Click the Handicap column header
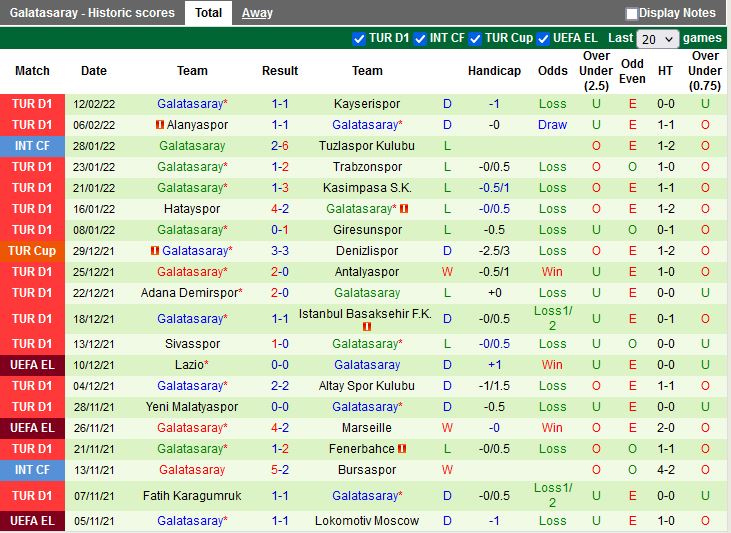 coord(494,71)
